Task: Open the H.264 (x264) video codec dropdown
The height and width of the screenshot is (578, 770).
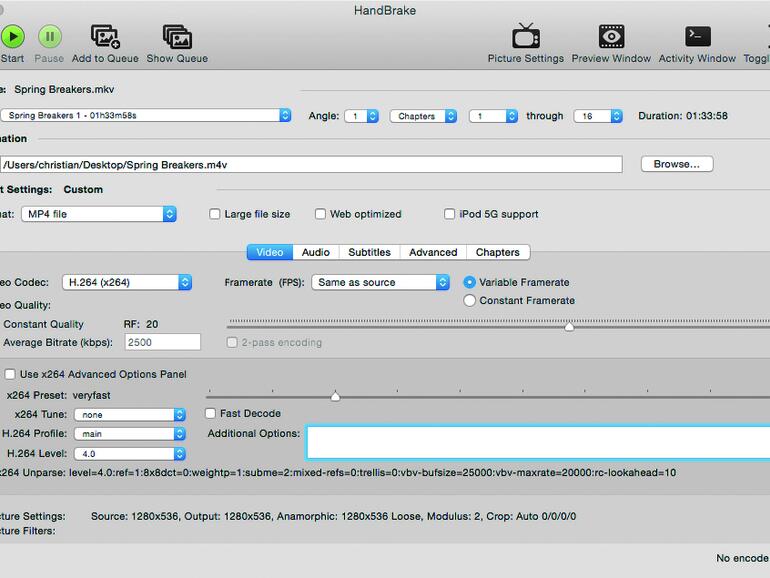Action: coord(127,282)
